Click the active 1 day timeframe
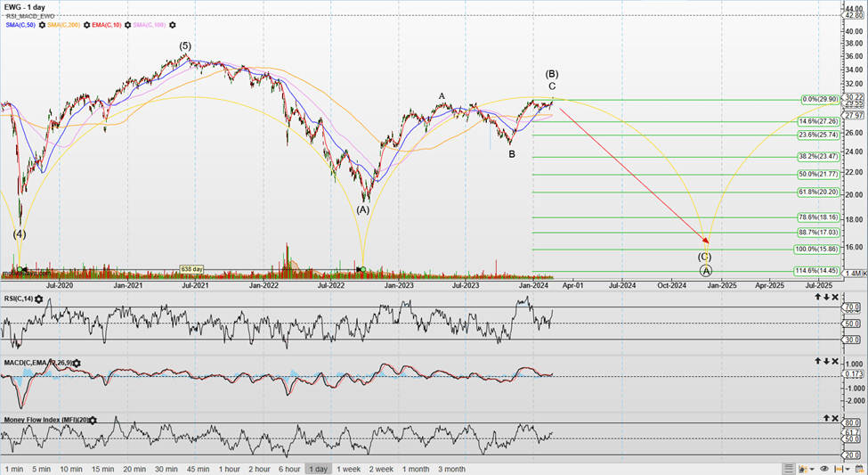The width and height of the screenshot is (868, 475). [319, 469]
